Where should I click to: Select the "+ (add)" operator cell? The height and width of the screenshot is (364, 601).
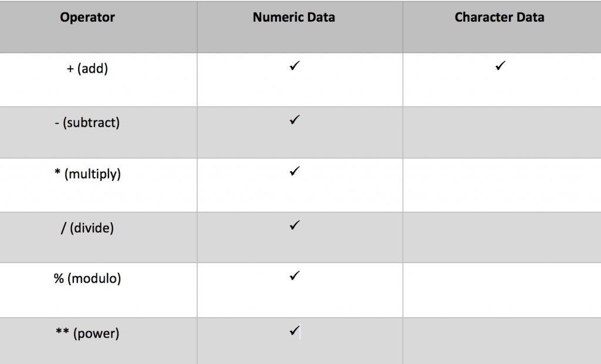[x=87, y=69]
